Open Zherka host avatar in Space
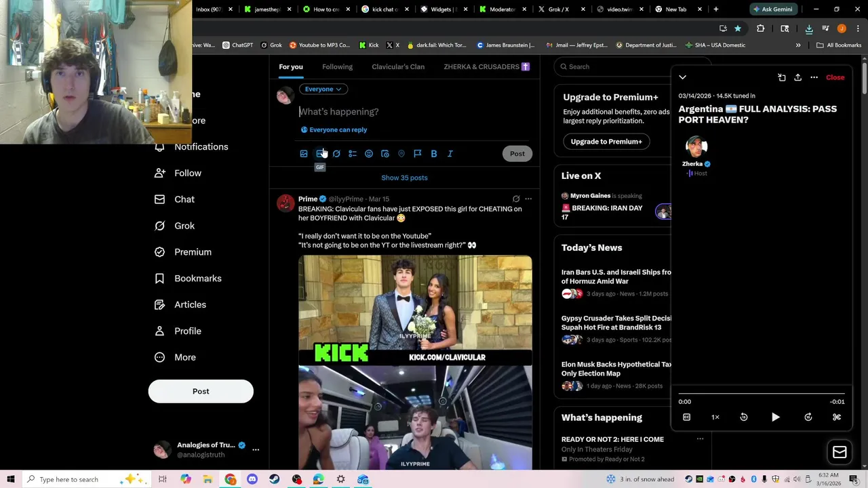The image size is (868, 488). click(x=696, y=146)
